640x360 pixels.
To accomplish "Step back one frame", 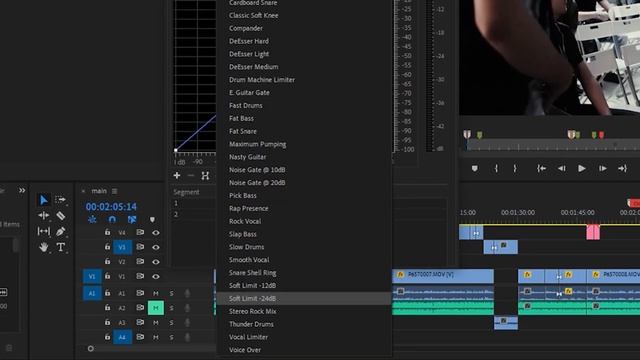I will (562, 168).
